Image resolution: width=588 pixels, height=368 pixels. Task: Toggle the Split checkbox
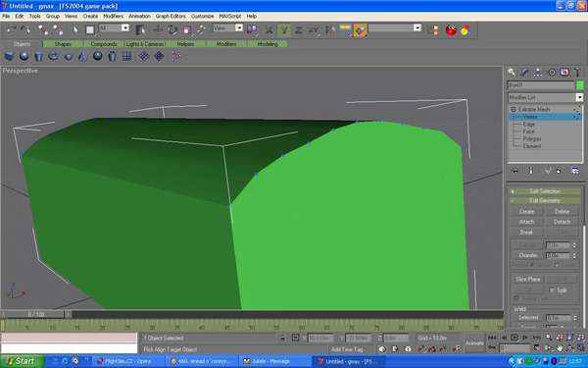[x=552, y=289]
